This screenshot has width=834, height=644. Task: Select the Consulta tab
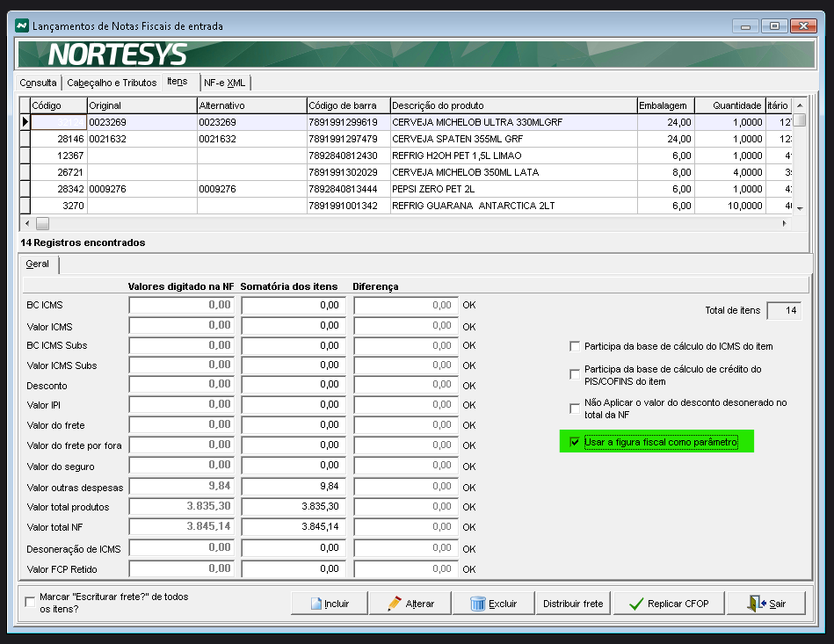tap(39, 83)
